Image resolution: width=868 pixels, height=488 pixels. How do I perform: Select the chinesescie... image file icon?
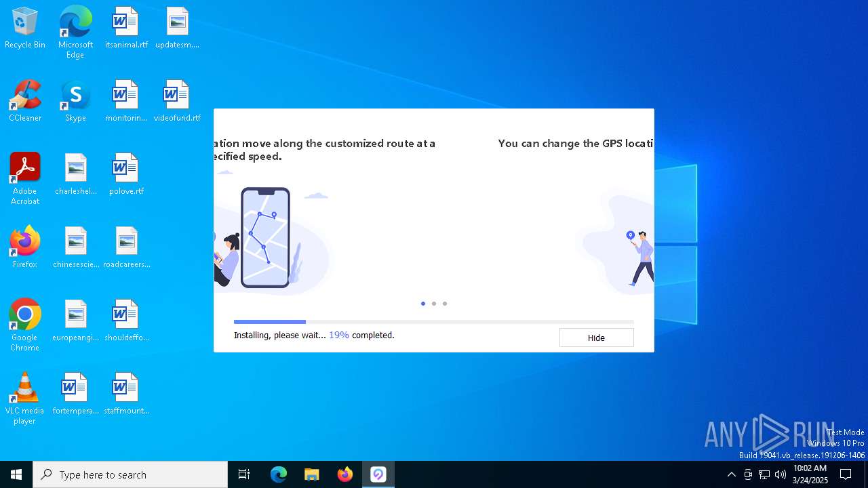[x=75, y=248]
